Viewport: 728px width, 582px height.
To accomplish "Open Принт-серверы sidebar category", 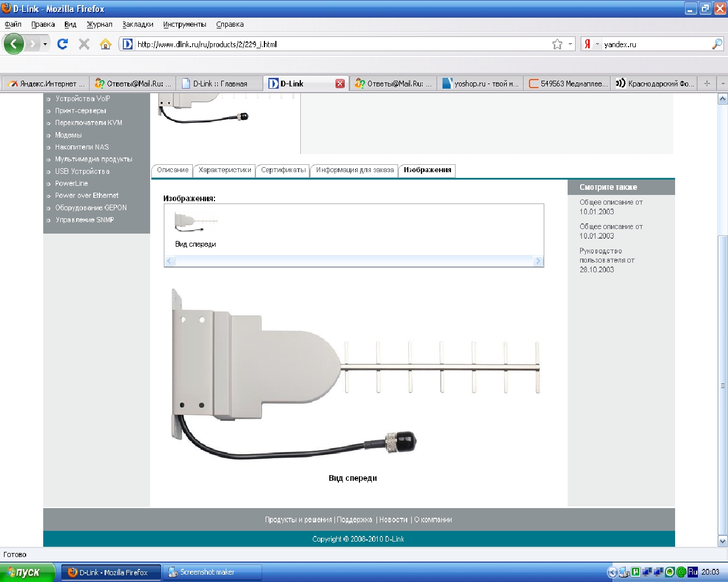I will [81, 111].
